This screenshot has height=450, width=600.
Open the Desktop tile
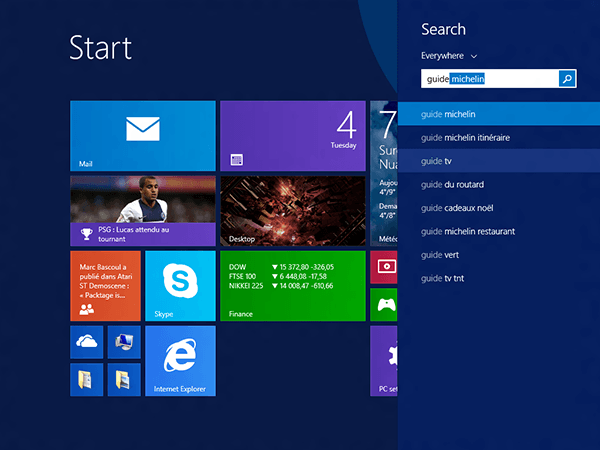click(293, 211)
